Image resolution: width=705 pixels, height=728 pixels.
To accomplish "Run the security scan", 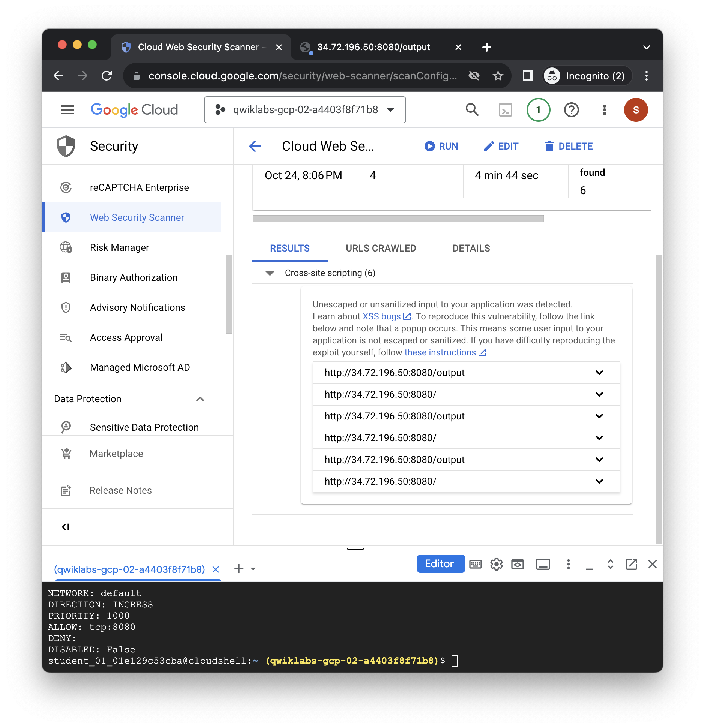I will click(441, 146).
